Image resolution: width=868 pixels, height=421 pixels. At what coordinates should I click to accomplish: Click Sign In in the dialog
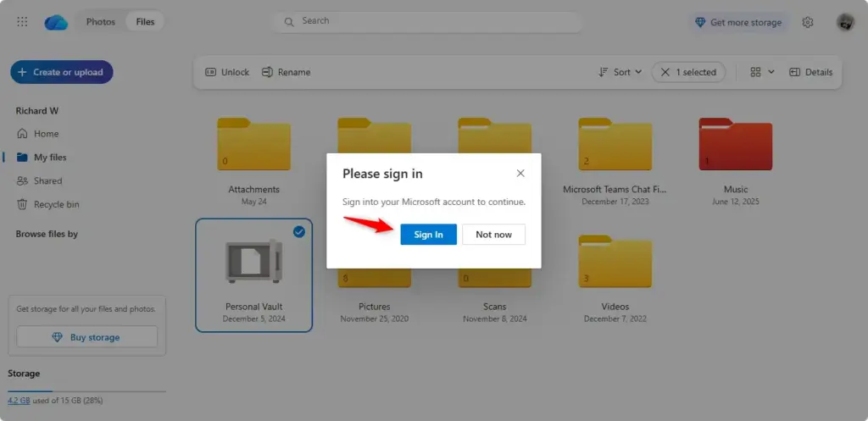(428, 234)
